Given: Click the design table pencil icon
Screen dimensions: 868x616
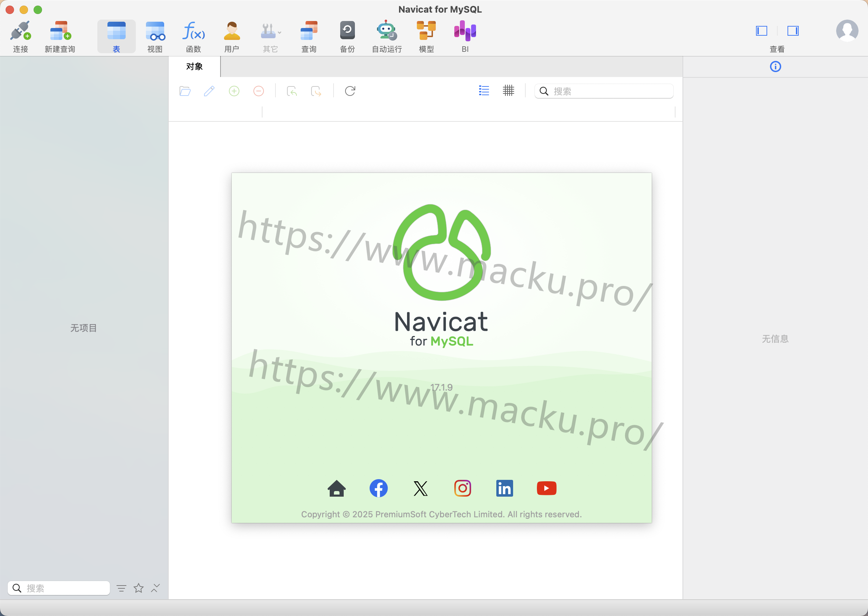Looking at the screenshot, I should (x=209, y=91).
